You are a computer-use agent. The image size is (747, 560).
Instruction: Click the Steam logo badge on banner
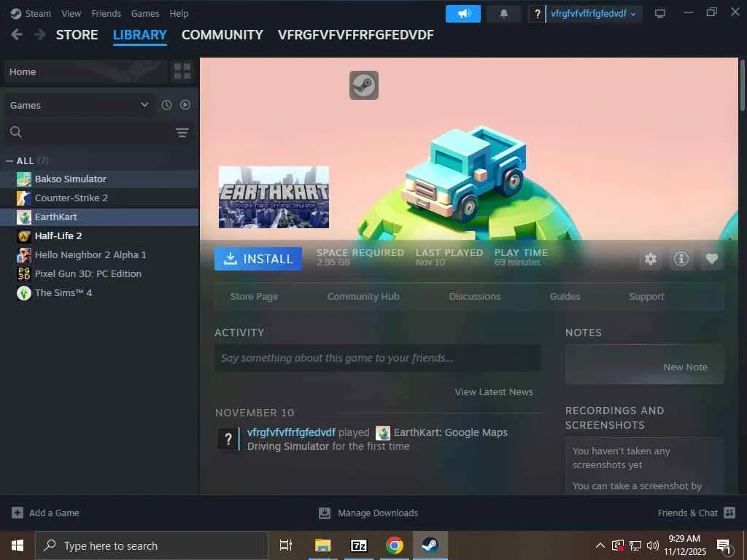pos(364,85)
